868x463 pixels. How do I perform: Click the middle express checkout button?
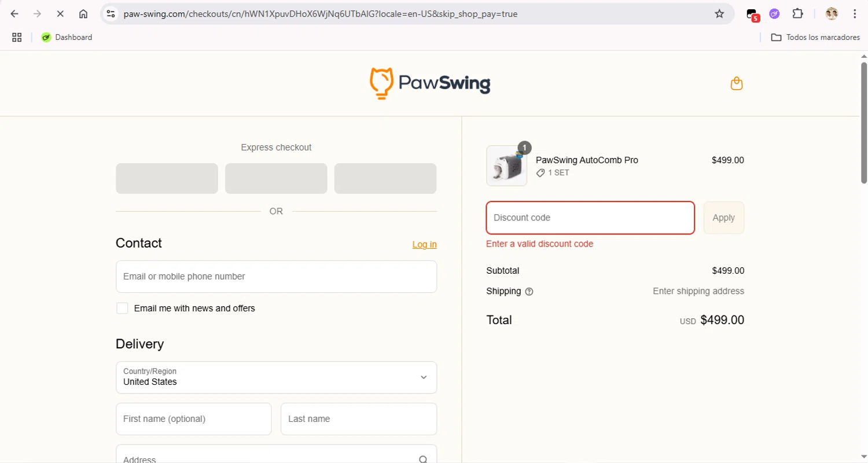click(276, 178)
